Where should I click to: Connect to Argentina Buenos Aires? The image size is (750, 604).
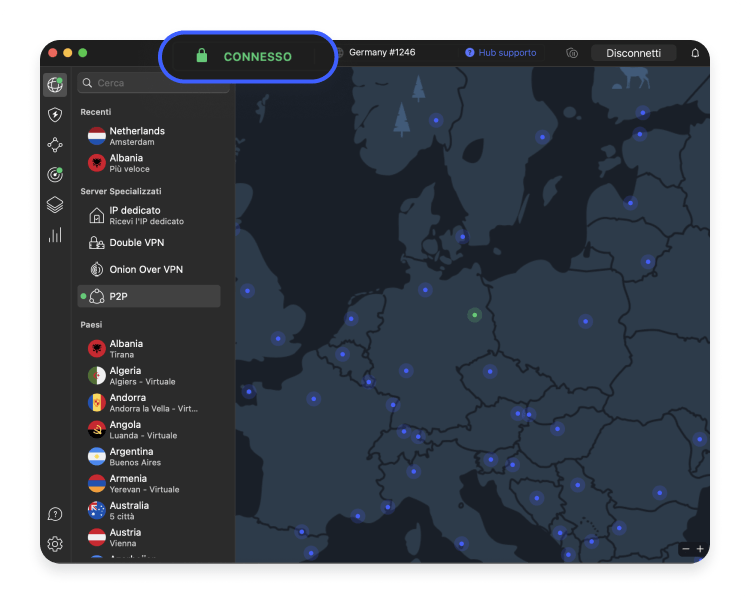[x=149, y=456]
